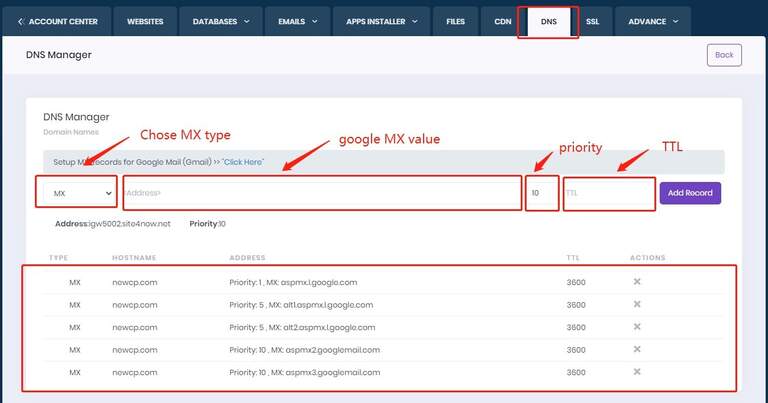Open the MX record type dropdown
This screenshot has width=768, height=403.
[79, 193]
